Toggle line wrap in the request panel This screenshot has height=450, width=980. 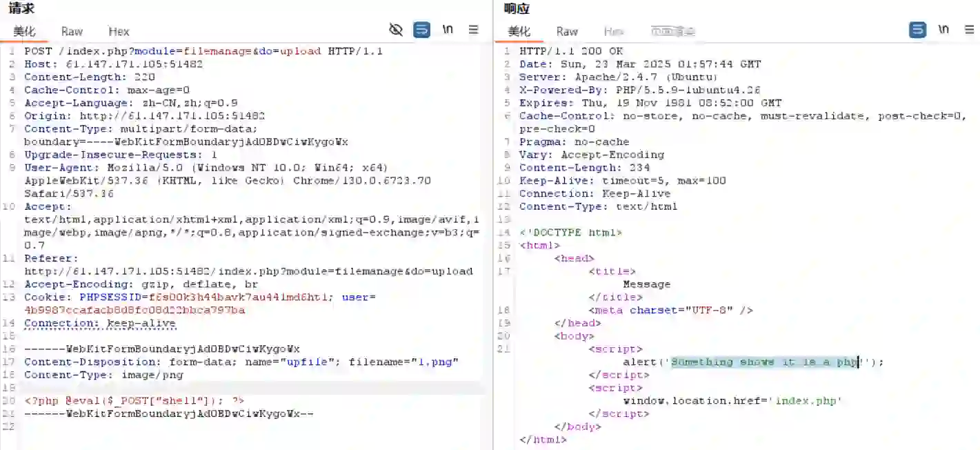click(421, 30)
